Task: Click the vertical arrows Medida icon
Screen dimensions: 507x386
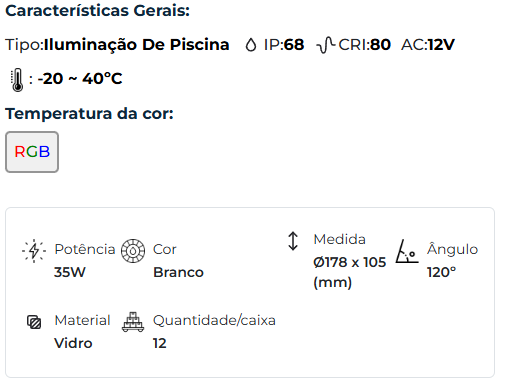Action: click(293, 241)
